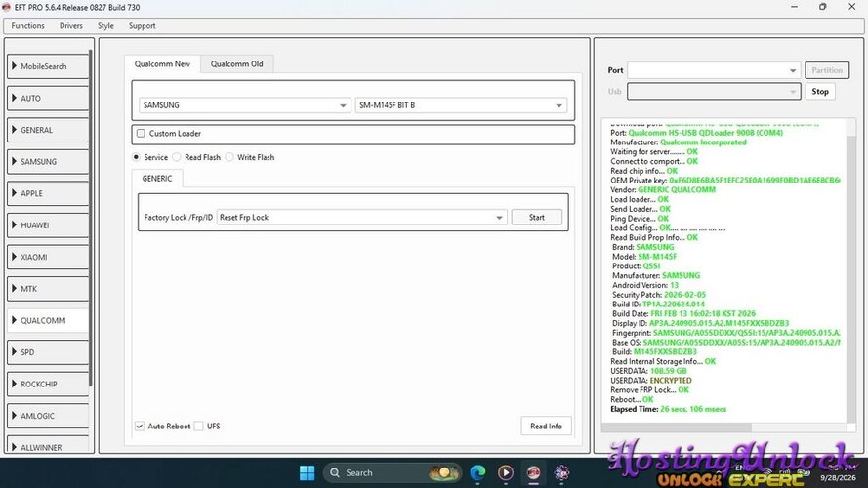Viewport: 868px width, 488px height.
Task: Open the media player taskbar icon
Action: click(x=506, y=473)
